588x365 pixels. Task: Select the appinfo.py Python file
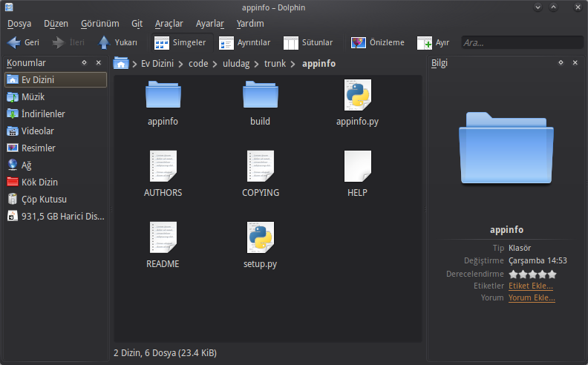click(x=358, y=95)
